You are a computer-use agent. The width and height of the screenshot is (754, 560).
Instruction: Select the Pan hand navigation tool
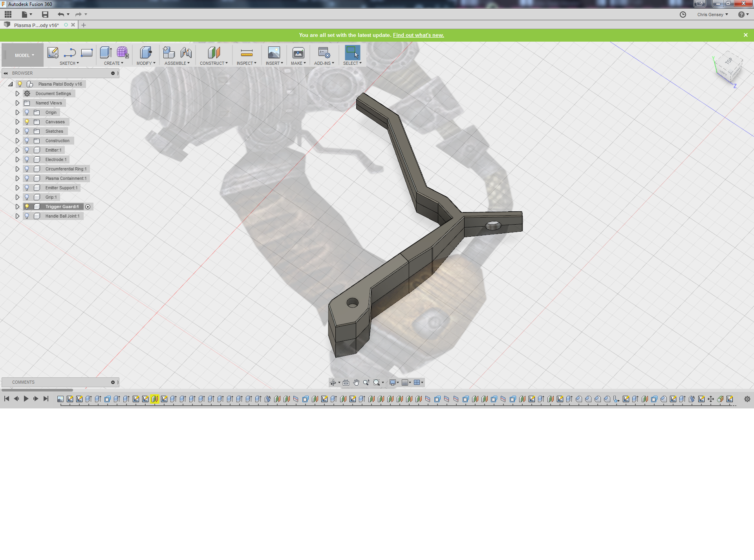pos(356,382)
